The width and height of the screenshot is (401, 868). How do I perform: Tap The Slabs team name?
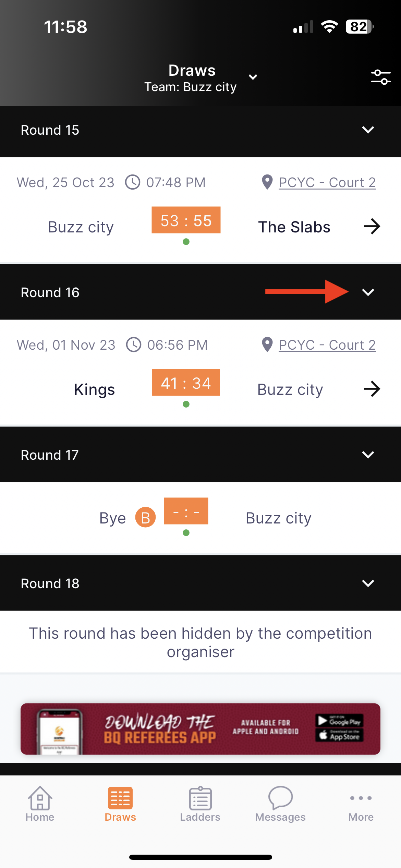(x=294, y=227)
